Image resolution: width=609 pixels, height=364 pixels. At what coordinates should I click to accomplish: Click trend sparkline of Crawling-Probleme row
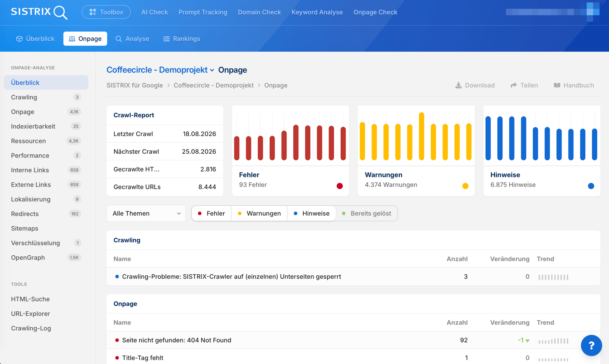point(553,277)
